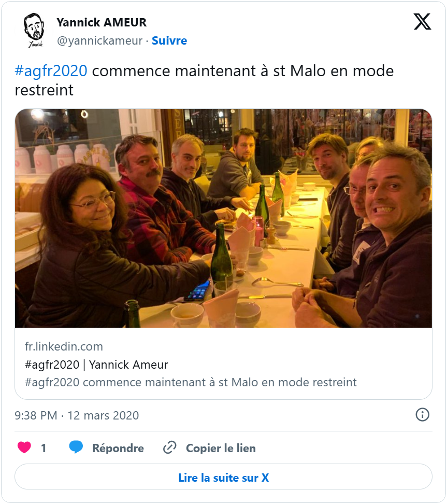447x504 pixels.
Task: Open the '#agfr2020 | Yannick Ameur' card title
Action: pos(96,365)
